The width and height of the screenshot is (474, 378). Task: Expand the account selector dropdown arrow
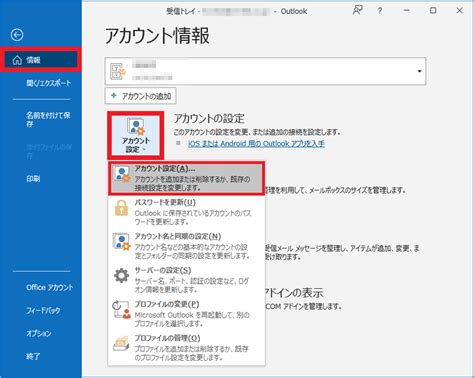(x=419, y=71)
